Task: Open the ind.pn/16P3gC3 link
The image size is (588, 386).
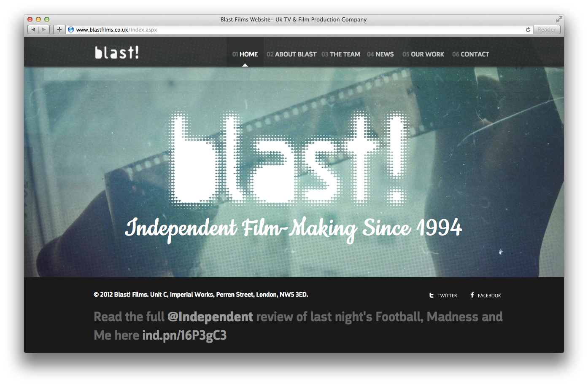Action: coord(184,335)
